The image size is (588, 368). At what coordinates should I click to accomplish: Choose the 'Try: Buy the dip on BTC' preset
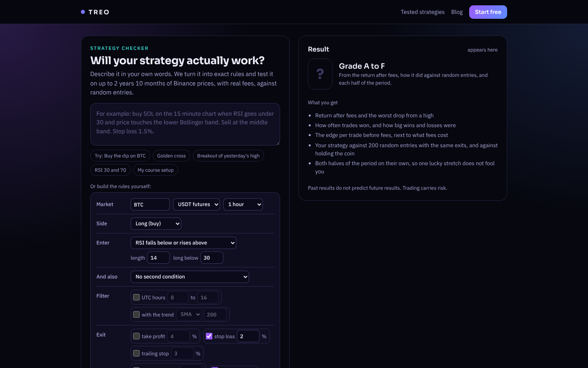point(120,156)
